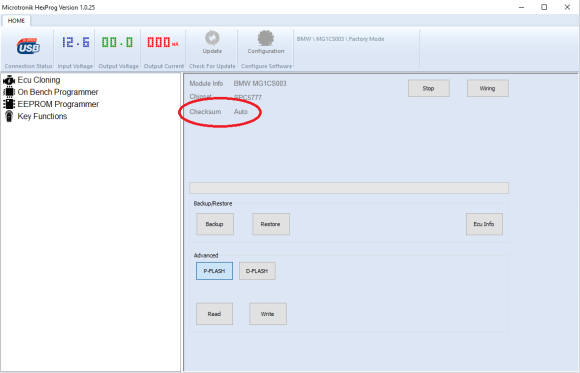Click the Update refresh icon

click(212, 38)
